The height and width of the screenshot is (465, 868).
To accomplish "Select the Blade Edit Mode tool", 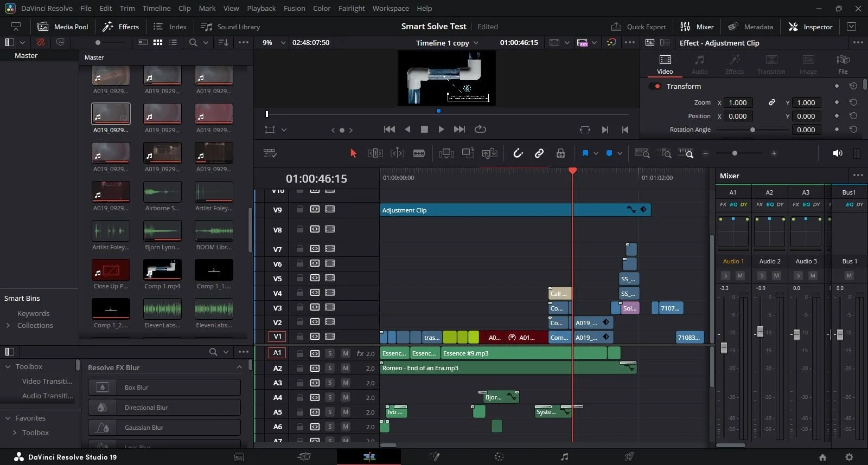I will click(x=419, y=153).
